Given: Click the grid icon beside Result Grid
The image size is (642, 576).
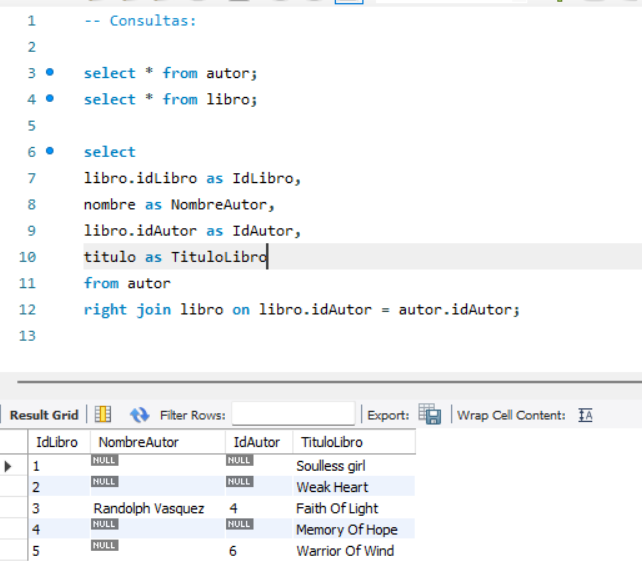Looking at the screenshot, I should pos(103,415).
